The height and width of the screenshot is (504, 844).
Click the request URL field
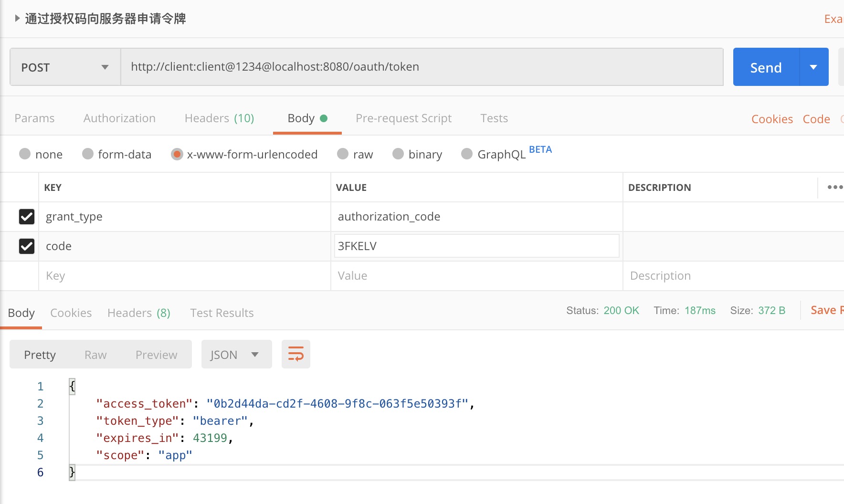coord(422,67)
